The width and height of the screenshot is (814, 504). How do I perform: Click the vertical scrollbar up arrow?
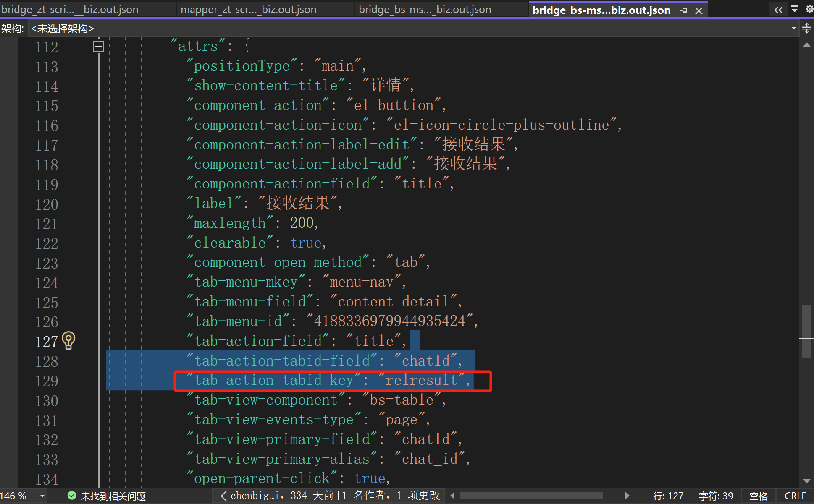(x=806, y=44)
